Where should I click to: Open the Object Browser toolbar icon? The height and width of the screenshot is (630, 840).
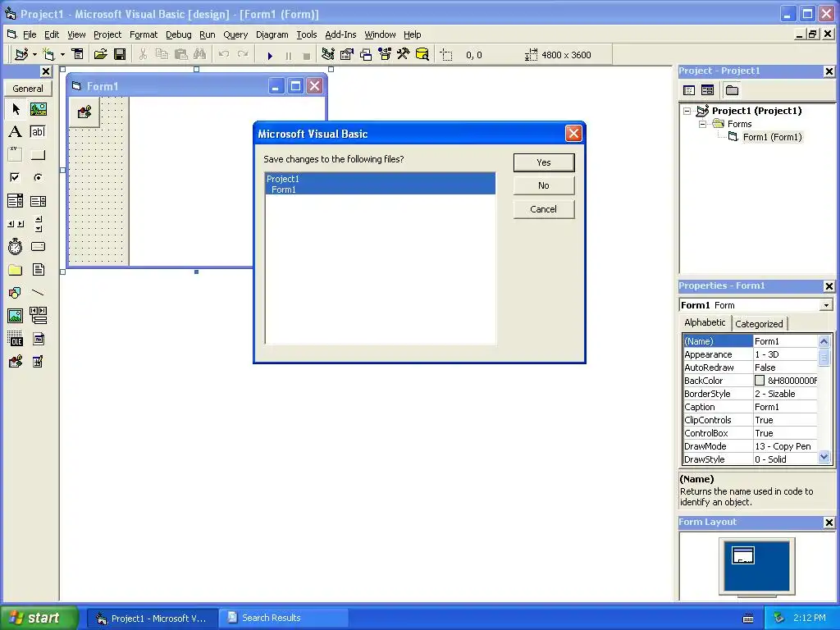[x=385, y=55]
